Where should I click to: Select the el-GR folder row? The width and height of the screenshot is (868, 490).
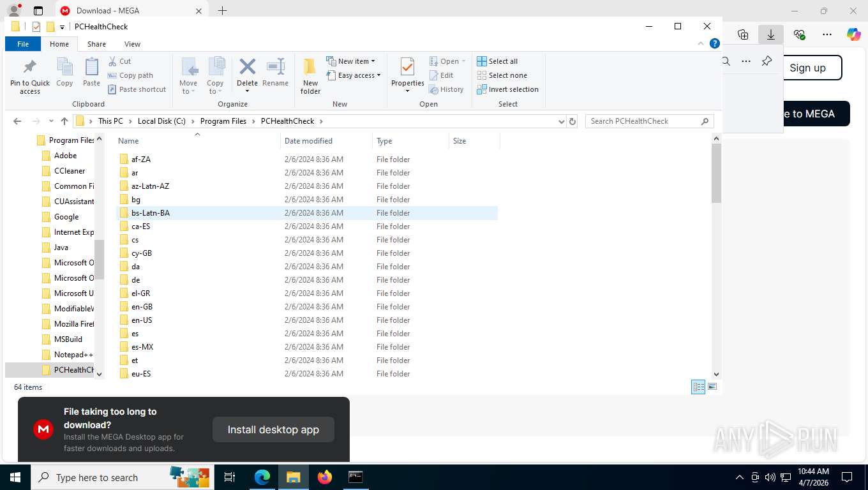pos(307,293)
